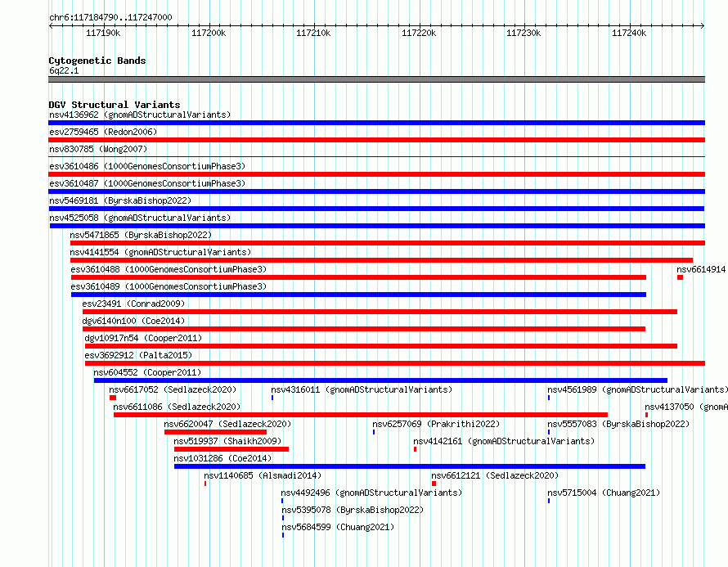The image size is (728, 567).
Task: Open nsv6257069 (Prakrithi2022) label
Action: pos(436,424)
